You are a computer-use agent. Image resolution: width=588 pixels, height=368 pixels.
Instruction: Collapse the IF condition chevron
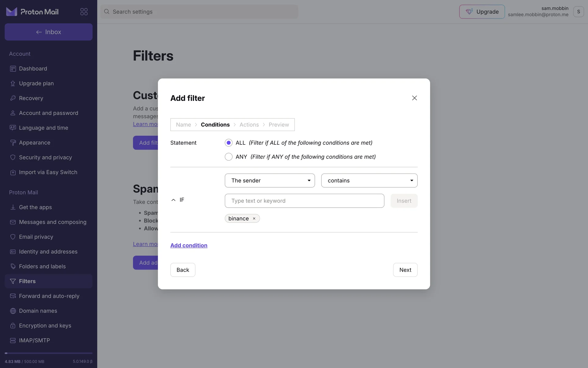click(x=173, y=200)
